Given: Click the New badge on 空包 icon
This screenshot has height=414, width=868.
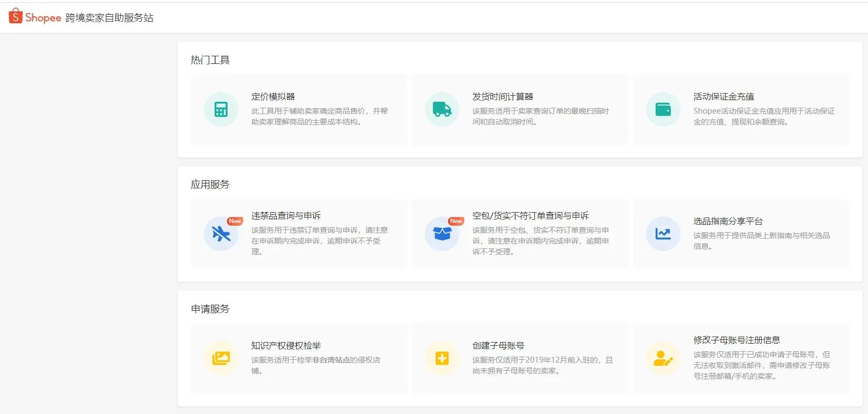Looking at the screenshot, I should click(456, 221).
